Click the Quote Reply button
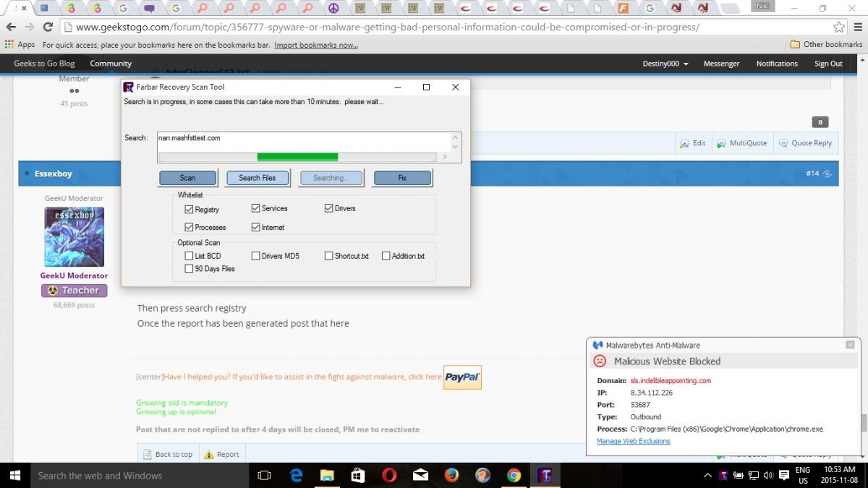 click(x=805, y=143)
